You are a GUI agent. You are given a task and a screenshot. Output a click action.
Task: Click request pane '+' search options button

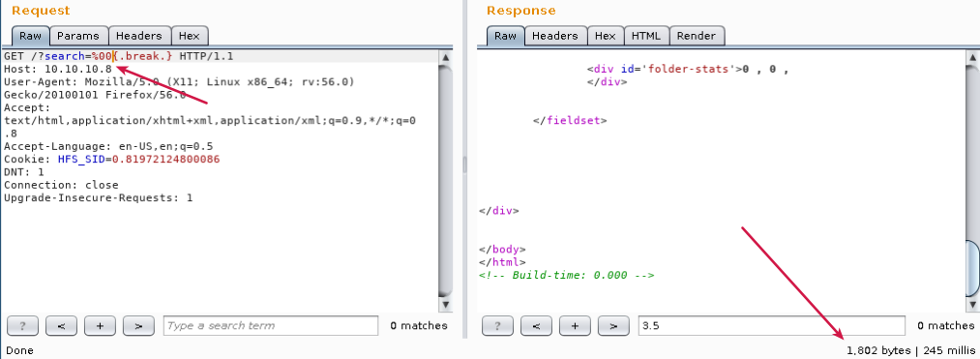(100, 326)
